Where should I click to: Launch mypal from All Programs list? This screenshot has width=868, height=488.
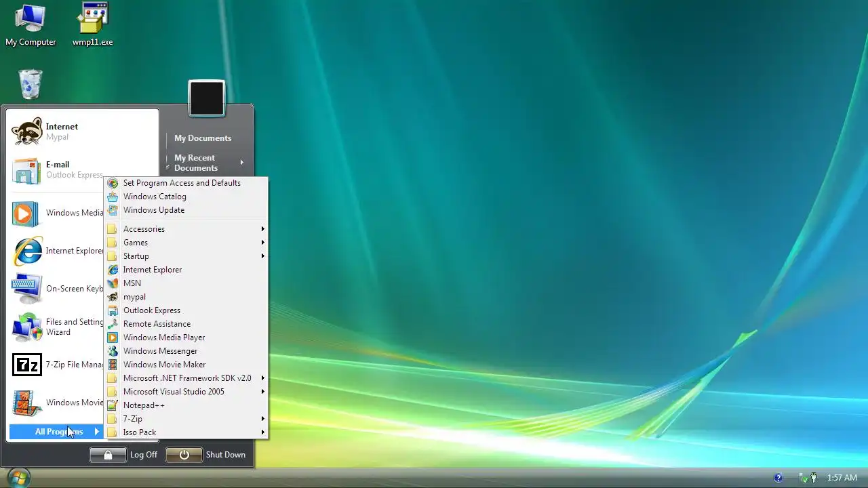click(x=186, y=297)
